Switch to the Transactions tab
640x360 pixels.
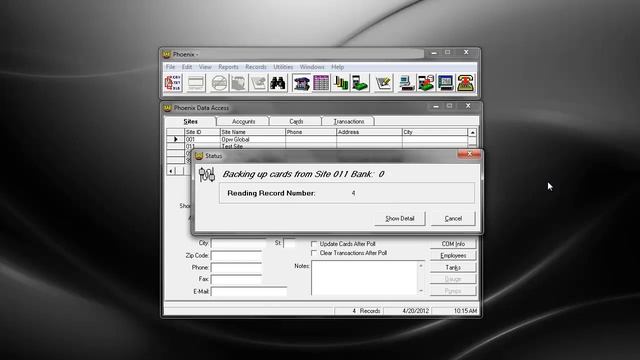[349, 122]
